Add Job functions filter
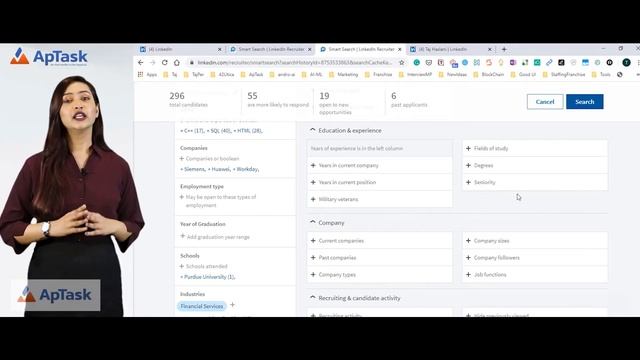The width and height of the screenshot is (640, 360). (535, 274)
